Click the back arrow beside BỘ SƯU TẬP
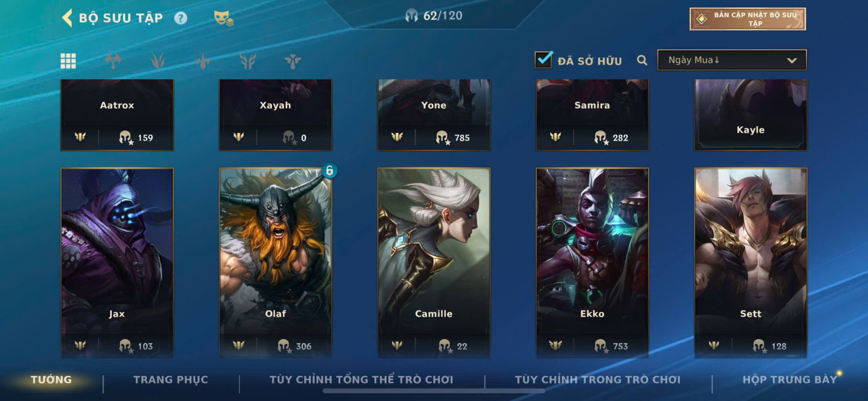868x401 pixels. [67, 18]
